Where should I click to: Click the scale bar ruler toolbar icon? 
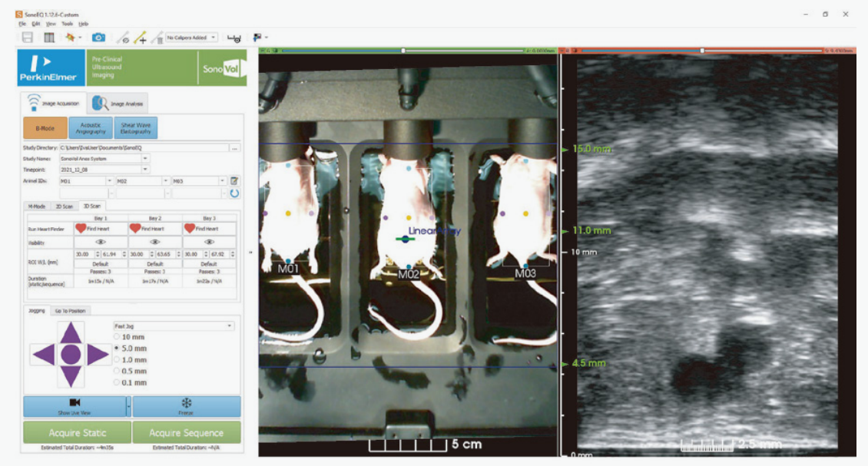pyautogui.click(x=234, y=38)
